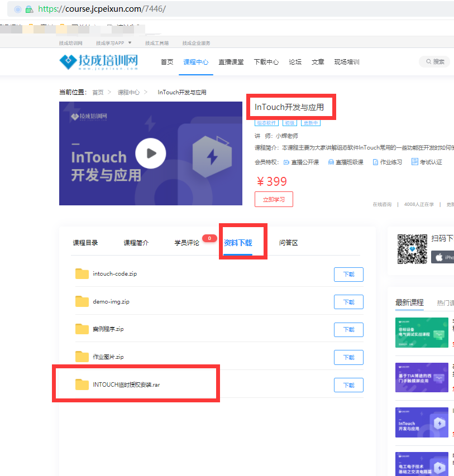Click the 作业练习 privilege icon
The width and height of the screenshot is (454, 476).
pos(375,162)
